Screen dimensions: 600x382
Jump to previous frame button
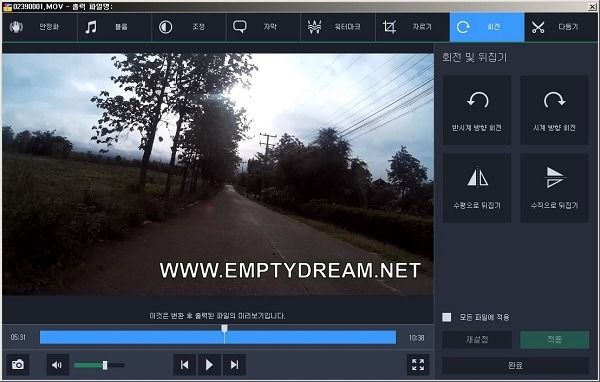pyautogui.click(x=184, y=365)
